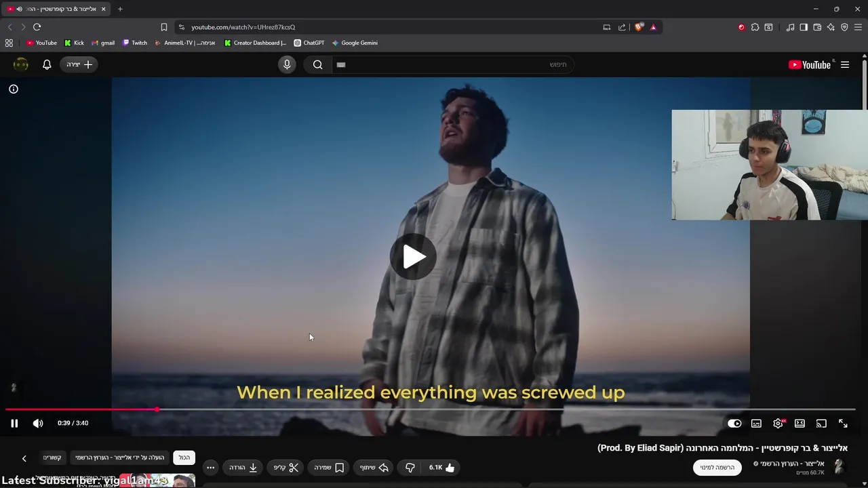Open the apps grid icon in bookmarks bar
The height and width of the screenshot is (488, 868).
click(x=9, y=43)
